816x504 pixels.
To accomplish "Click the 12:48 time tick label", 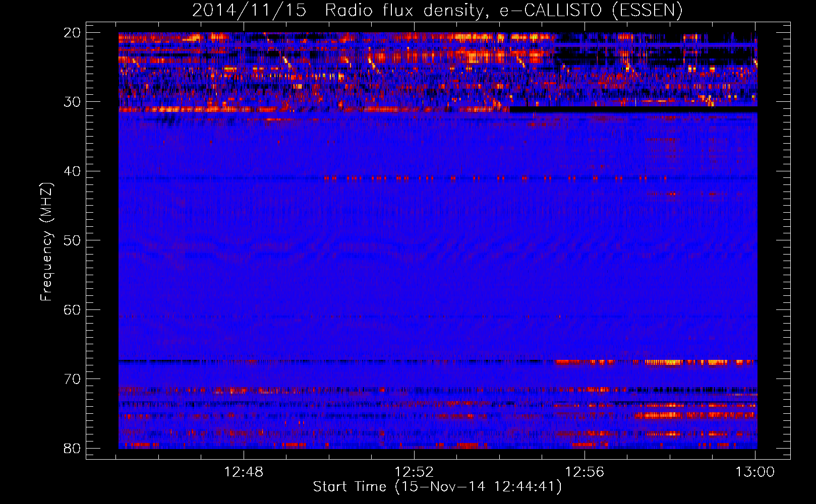I will pyautogui.click(x=244, y=472).
